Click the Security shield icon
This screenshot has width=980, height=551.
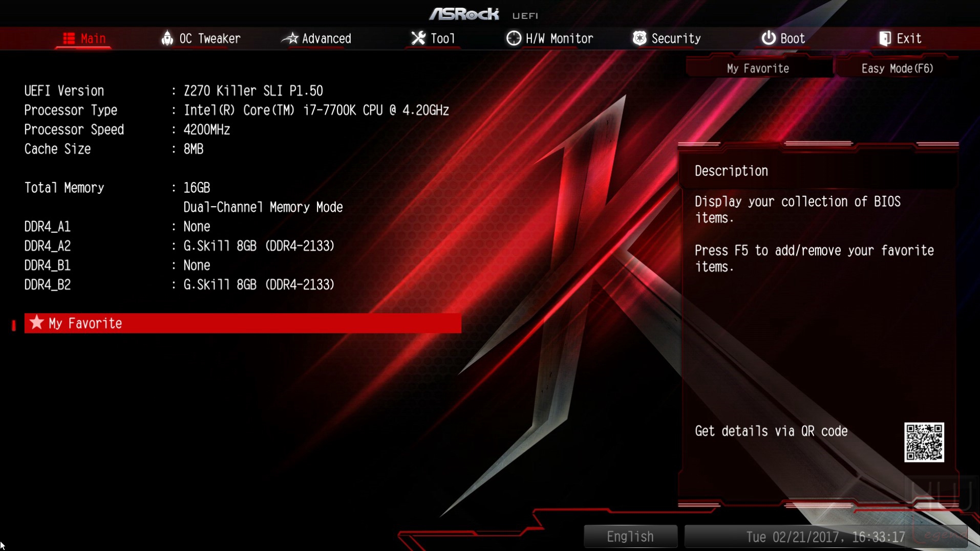(x=640, y=38)
